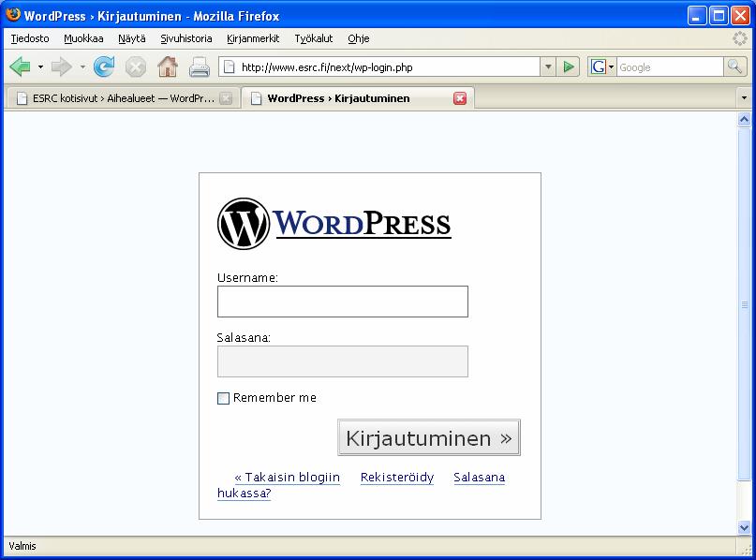
Task: Click the scrollbar up arrow
Action: click(x=744, y=120)
